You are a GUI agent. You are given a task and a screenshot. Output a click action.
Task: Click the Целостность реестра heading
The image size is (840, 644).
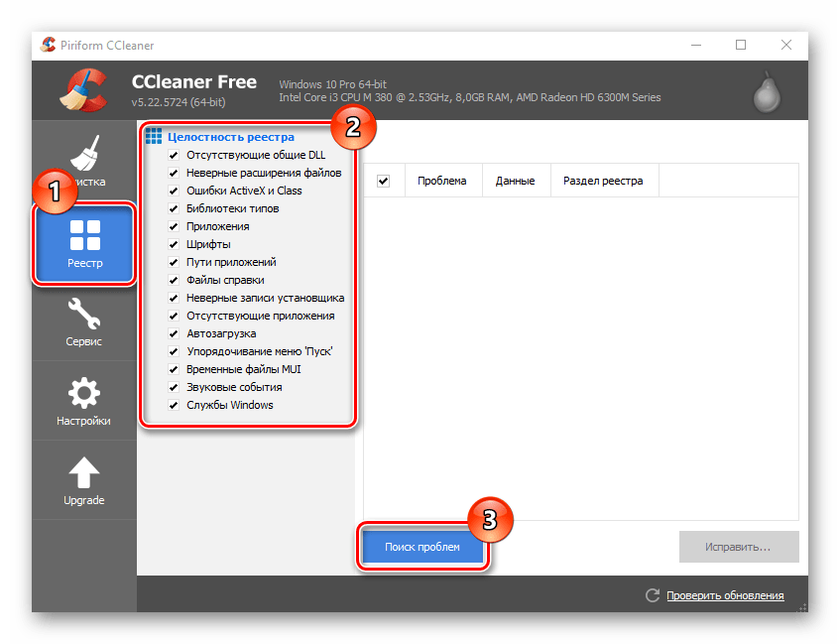231,137
